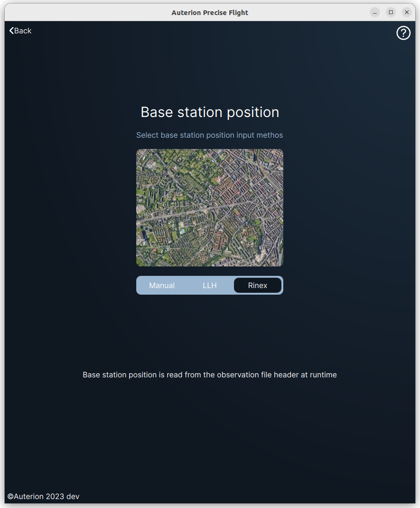This screenshot has height=508, width=420.
Task: Click the aerial city map image
Action: (x=210, y=208)
